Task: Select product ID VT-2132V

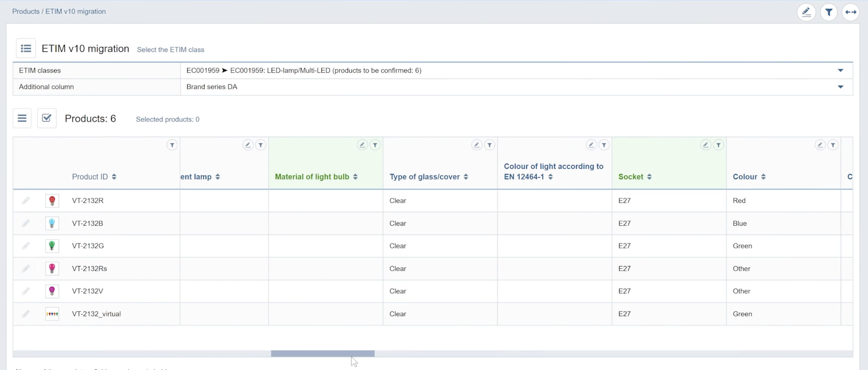Action: click(87, 291)
